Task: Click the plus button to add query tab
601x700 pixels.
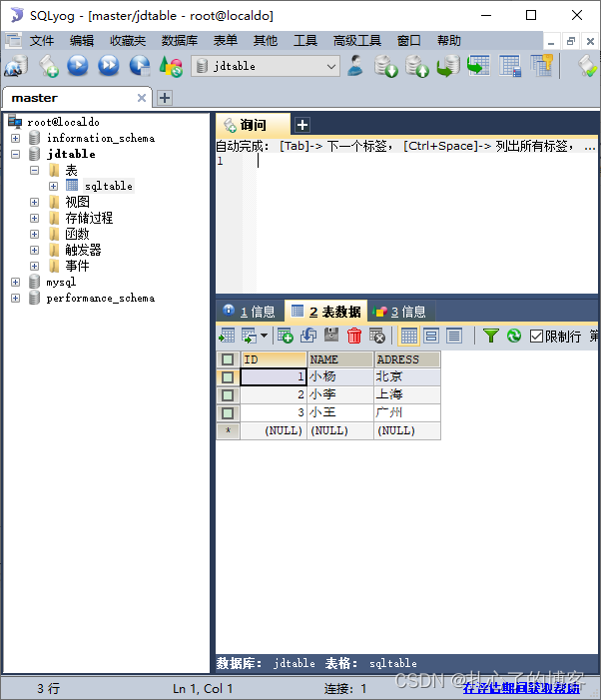Action: (x=302, y=125)
